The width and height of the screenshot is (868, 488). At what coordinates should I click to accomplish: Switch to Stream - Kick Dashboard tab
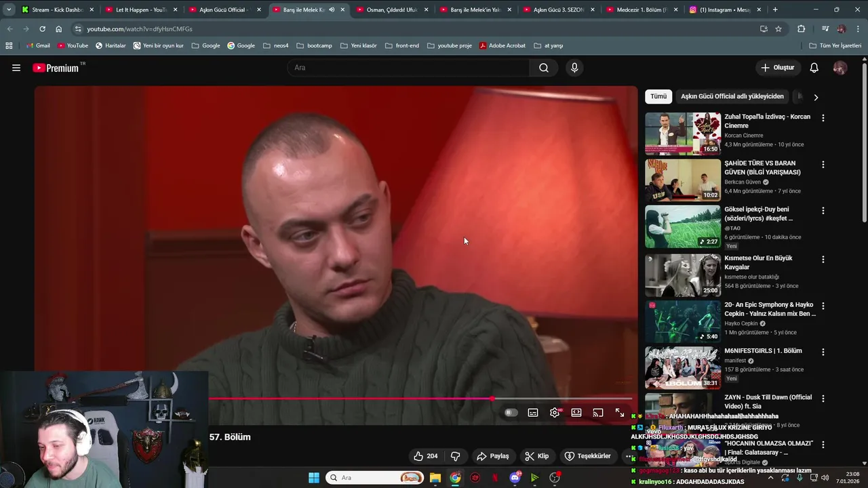point(57,9)
